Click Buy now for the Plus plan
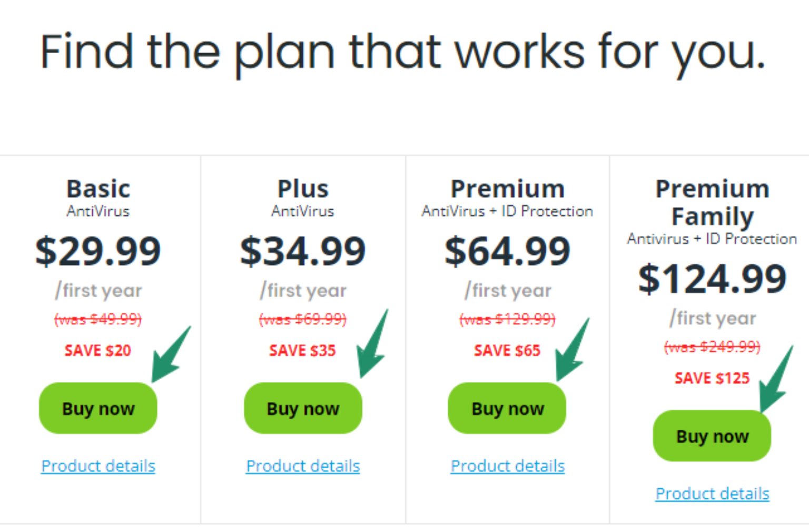Screen dimensions: 809x532 (302, 408)
